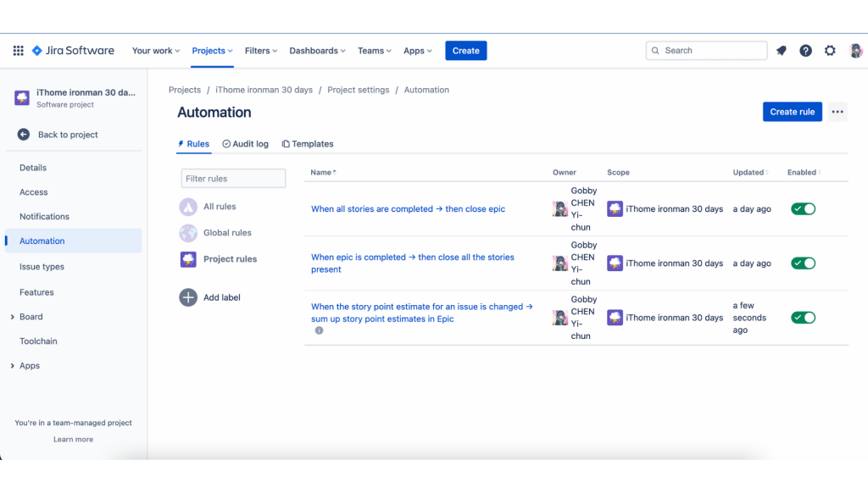
Task: Sort rules by Name column
Action: tap(323, 172)
